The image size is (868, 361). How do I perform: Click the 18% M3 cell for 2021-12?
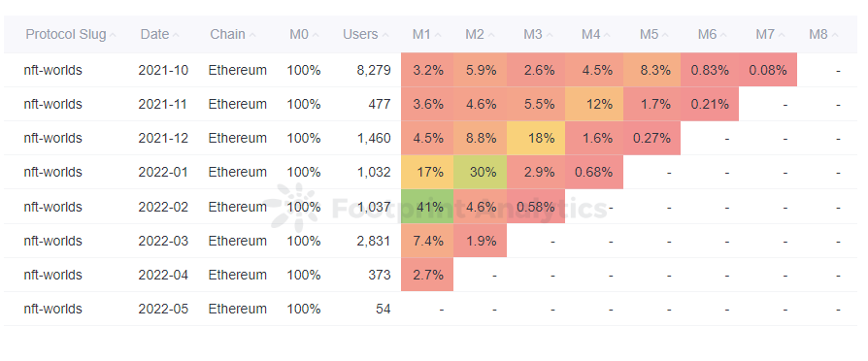click(x=536, y=138)
